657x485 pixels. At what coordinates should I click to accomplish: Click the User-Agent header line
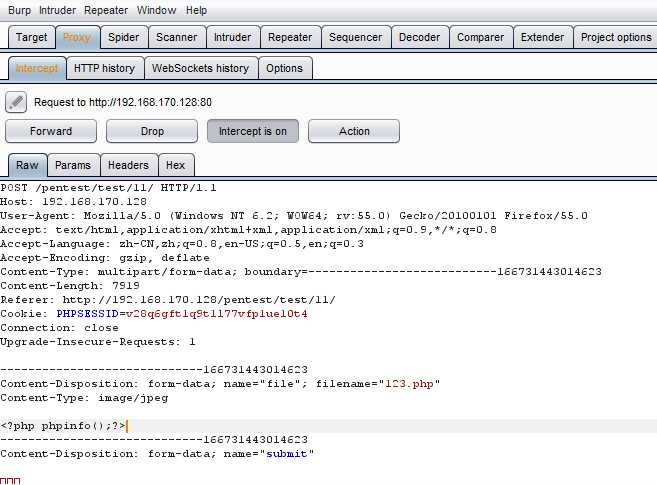click(x=294, y=216)
